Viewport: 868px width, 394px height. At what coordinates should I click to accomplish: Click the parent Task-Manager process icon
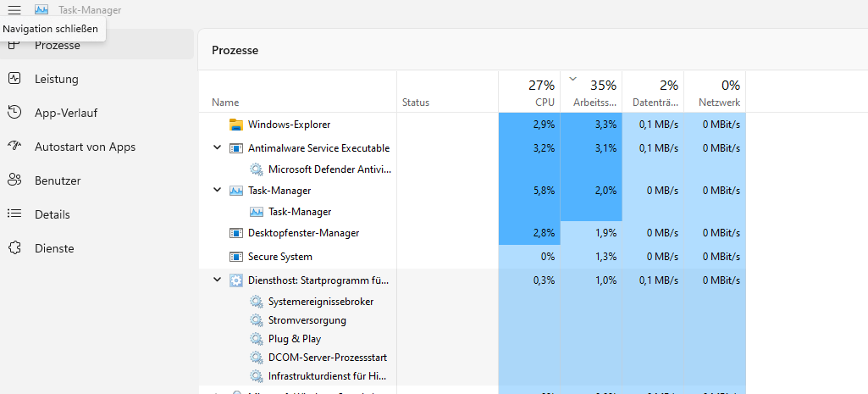coord(236,190)
